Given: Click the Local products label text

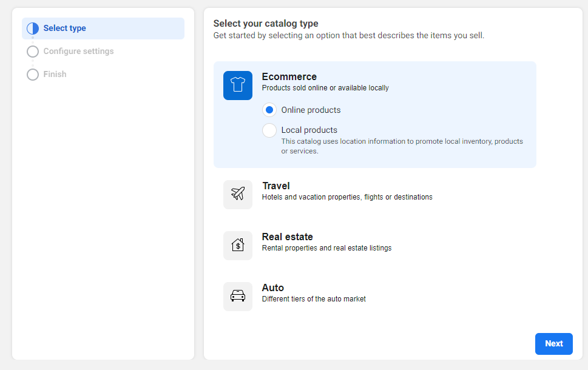Looking at the screenshot, I should (x=309, y=130).
